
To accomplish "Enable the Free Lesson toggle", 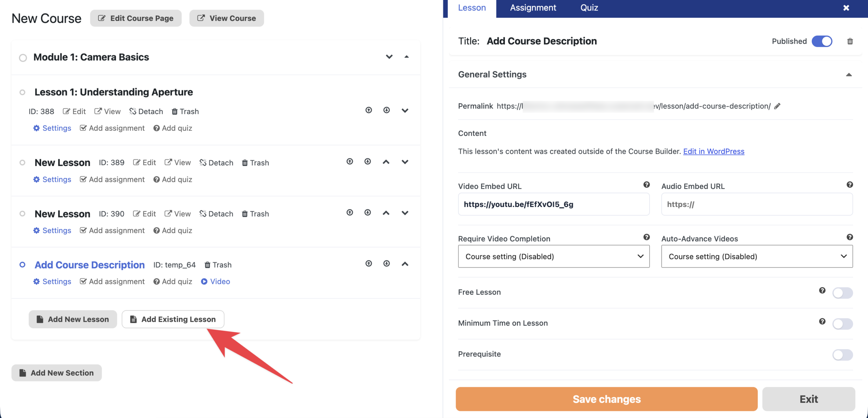I will (x=843, y=293).
